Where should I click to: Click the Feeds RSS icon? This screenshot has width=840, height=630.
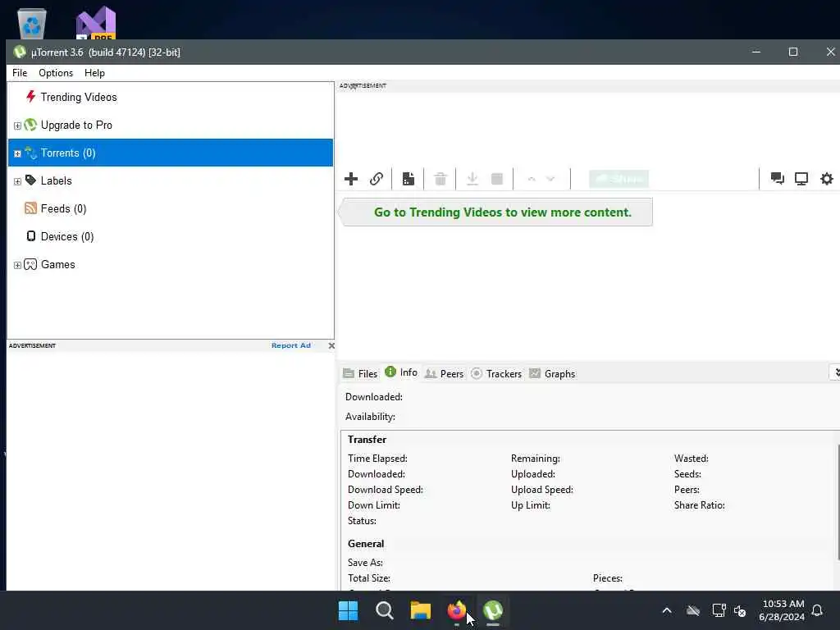(x=30, y=208)
